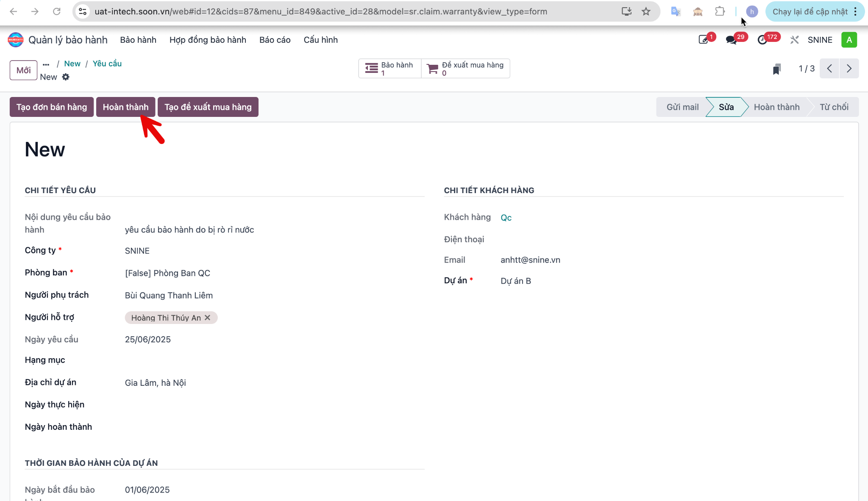Open the gear actions menu beside New
Image resolution: width=868 pixels, height=501 pixels.
66,77
